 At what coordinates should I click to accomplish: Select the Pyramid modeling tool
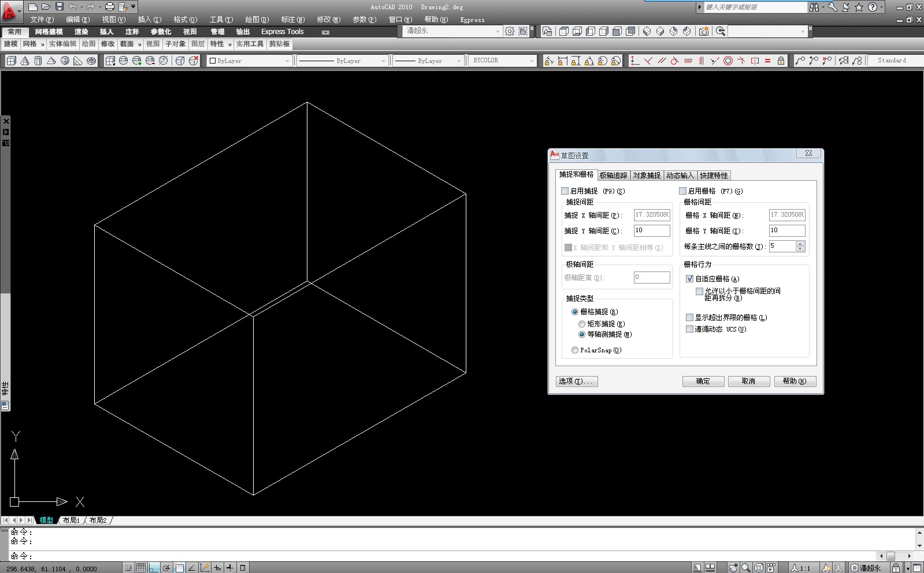click(x=51, y=61)
